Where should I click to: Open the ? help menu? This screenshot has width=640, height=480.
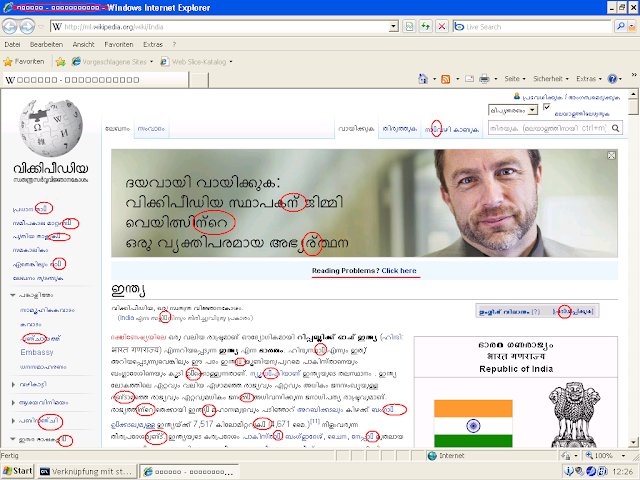tap(174, 44)
